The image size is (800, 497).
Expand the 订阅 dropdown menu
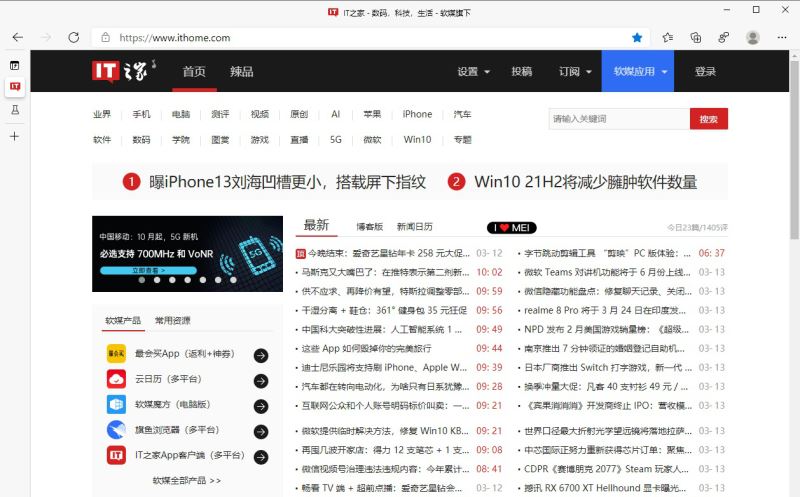click(575, 71)
